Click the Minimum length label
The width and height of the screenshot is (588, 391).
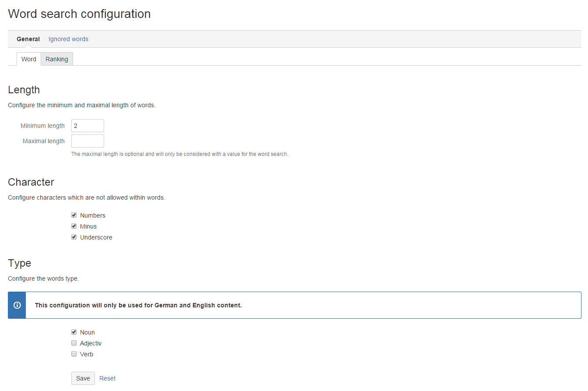tap(42, 126)
